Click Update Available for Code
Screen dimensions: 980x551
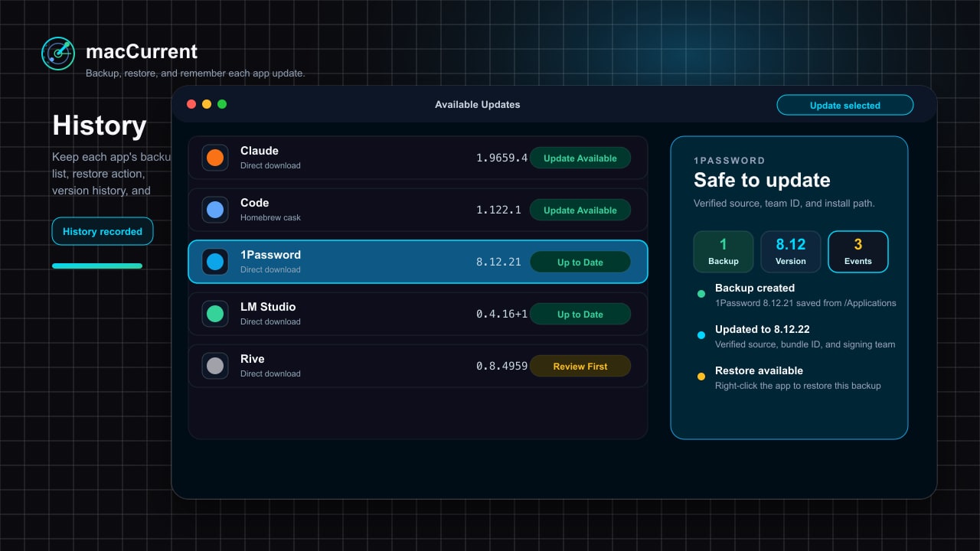(580, 210)
